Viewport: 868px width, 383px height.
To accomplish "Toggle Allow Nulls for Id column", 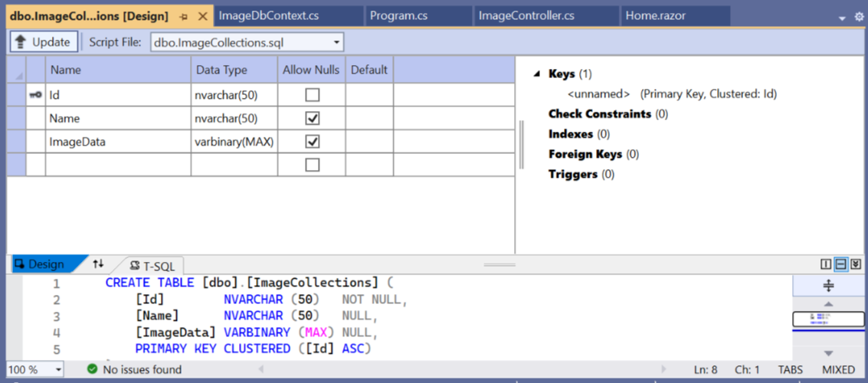I will [x=313, y=95].
